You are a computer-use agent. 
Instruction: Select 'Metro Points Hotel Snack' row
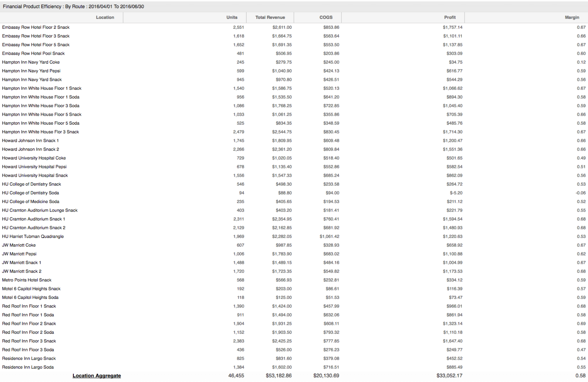(x=294, y=280)
